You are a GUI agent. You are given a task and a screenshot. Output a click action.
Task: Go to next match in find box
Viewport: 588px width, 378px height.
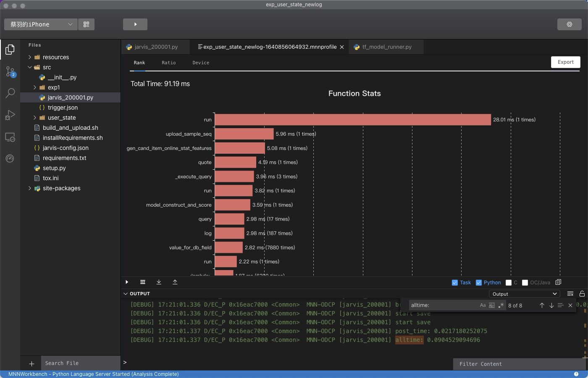pyautogui.click(x=551, y=305)
